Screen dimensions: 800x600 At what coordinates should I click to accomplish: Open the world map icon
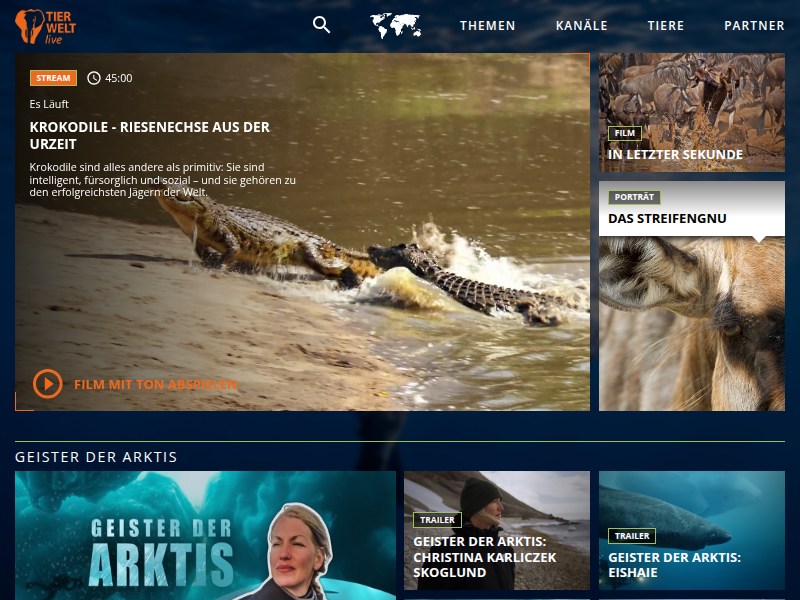[395, 25]
